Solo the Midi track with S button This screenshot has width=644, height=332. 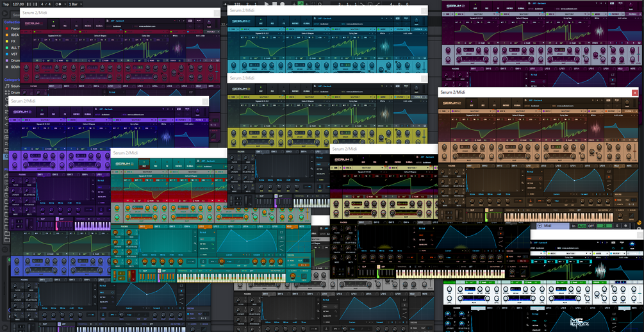click(617, 226)
